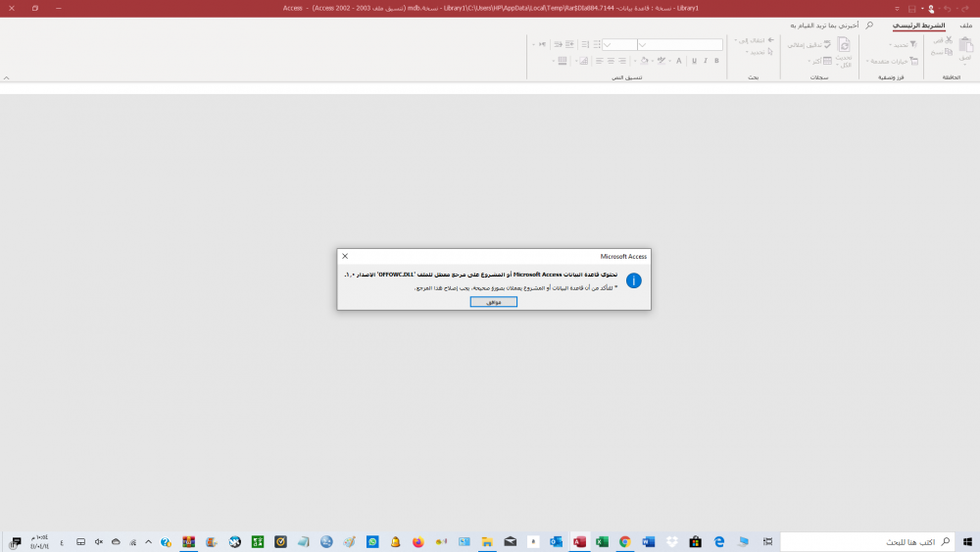The height and width of the screenshot is (552, 980).
Task: Click the background fill color bucket
Action: pos(645,61)
